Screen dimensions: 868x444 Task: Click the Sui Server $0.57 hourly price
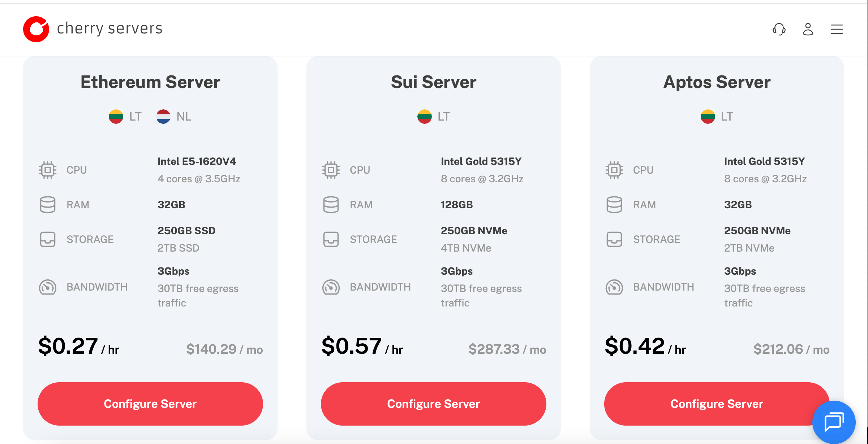(352, 346)
